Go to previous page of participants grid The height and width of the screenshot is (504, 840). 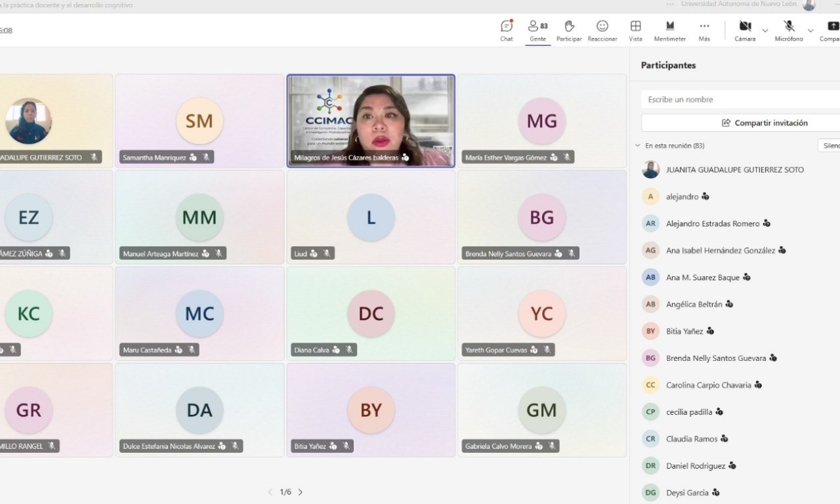tap(270, 492)
